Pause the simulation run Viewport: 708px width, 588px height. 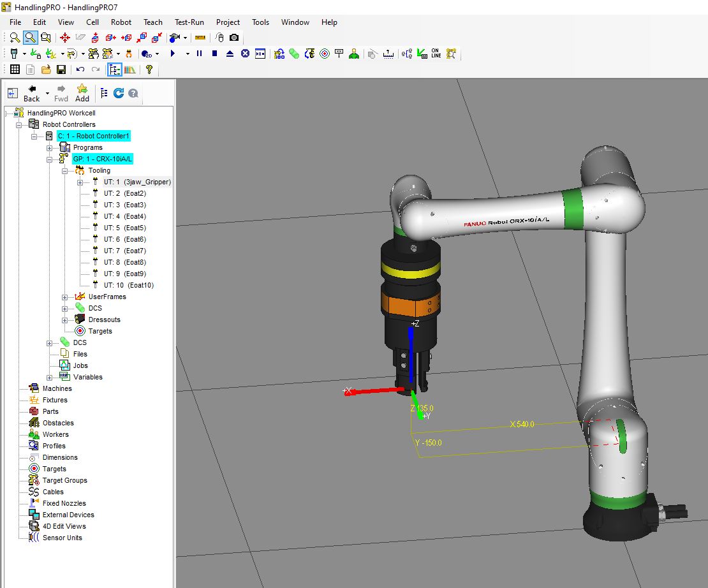(199, 54)
